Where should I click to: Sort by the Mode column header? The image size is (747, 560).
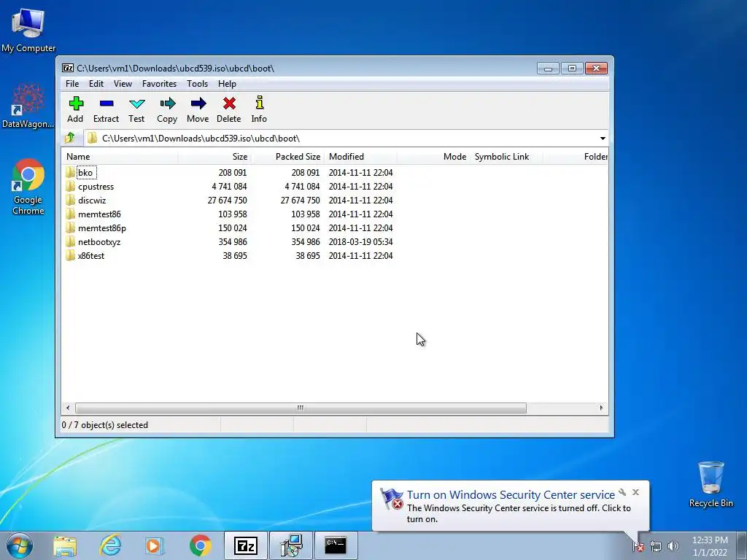pos(433,157)
